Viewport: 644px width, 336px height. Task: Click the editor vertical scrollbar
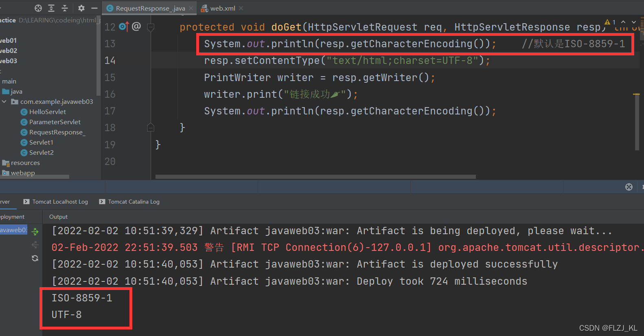(637, 122)
